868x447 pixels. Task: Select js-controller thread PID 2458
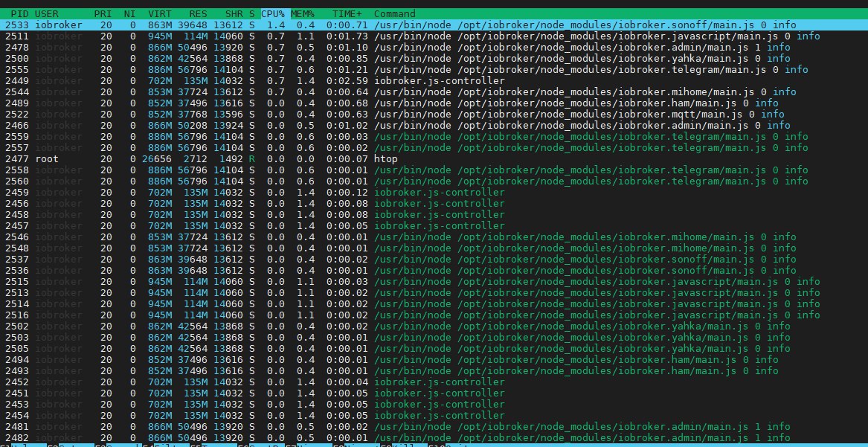tap(434, 215)
